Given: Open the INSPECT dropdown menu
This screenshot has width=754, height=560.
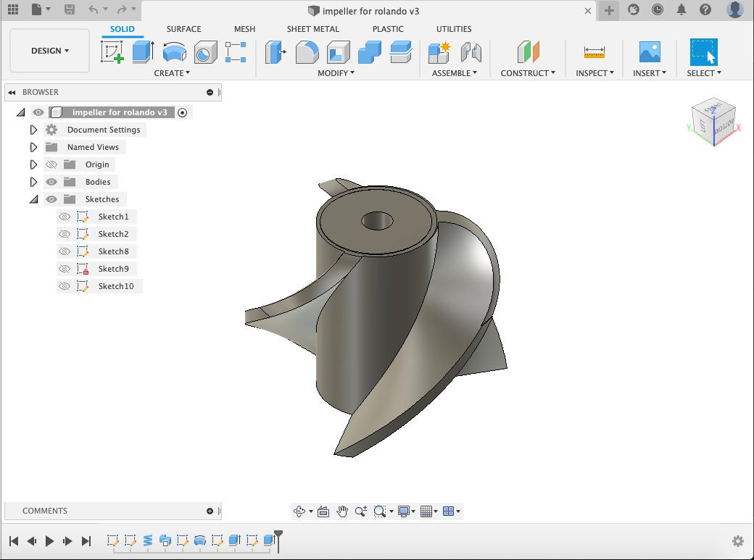Looking at the screenshot, I should click(x=594, y=73).
